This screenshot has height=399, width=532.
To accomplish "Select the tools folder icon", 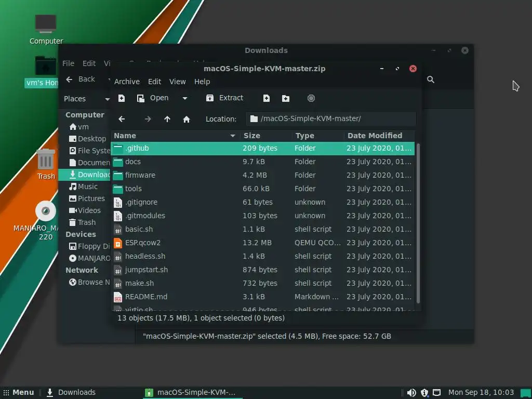I will pos(118,189).
